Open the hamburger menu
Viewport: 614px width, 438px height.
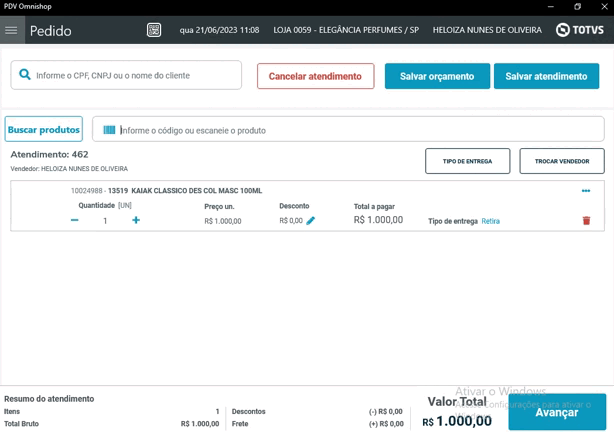pos(11,30)
